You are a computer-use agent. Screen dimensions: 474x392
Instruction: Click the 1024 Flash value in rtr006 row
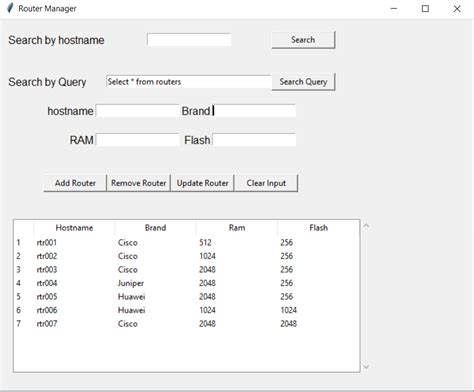tap(288, 310)
